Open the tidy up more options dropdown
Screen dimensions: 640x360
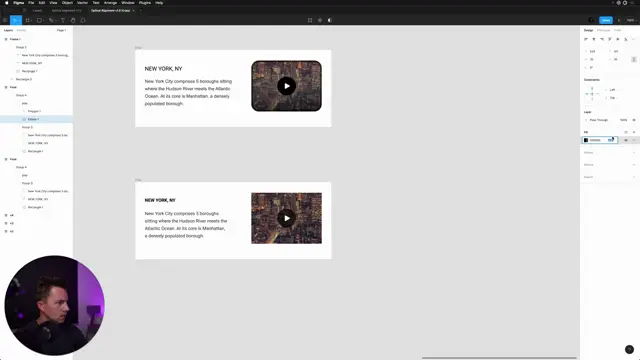634,39
